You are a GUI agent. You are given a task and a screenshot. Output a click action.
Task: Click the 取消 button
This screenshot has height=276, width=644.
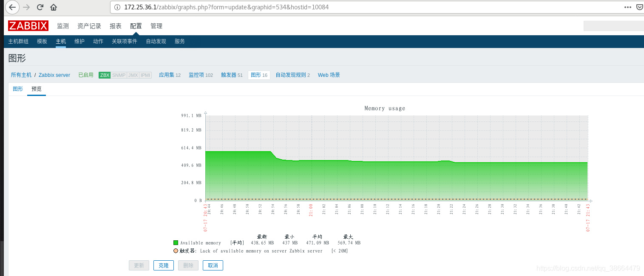point(213,265)
